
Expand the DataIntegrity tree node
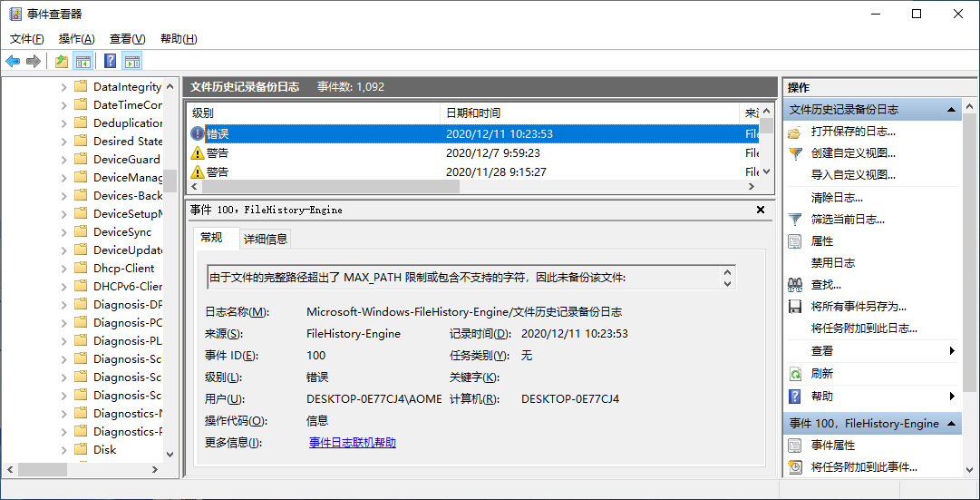pyautogui.click(x=63, y=87)
